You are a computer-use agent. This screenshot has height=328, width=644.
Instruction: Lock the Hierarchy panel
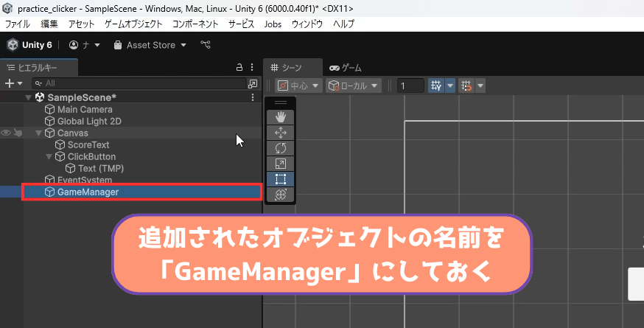[239, 67]
